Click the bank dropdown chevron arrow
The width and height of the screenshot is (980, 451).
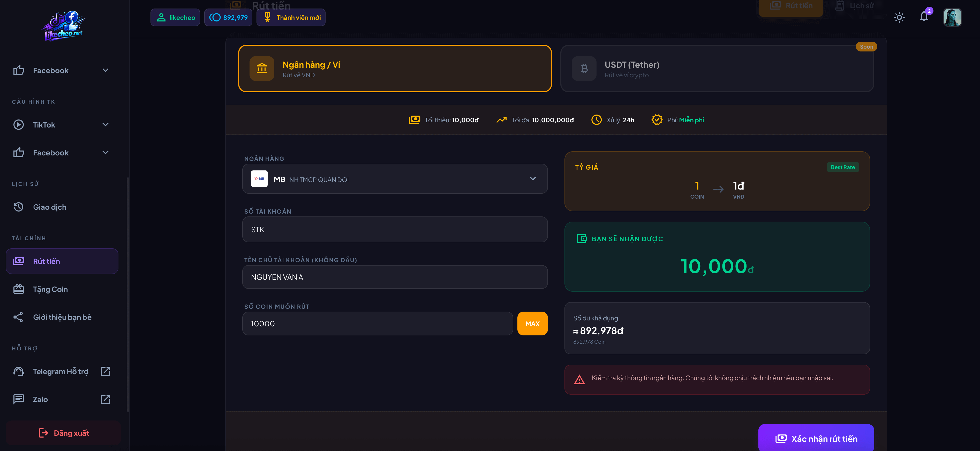click(533, 178)
